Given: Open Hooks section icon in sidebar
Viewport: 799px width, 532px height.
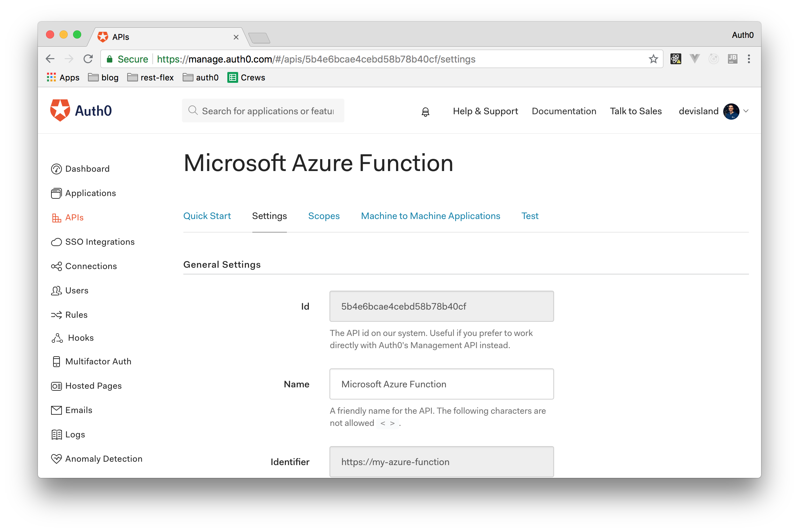Looking at the screenshot, I should pyautogui.click(x=57, y=338).
